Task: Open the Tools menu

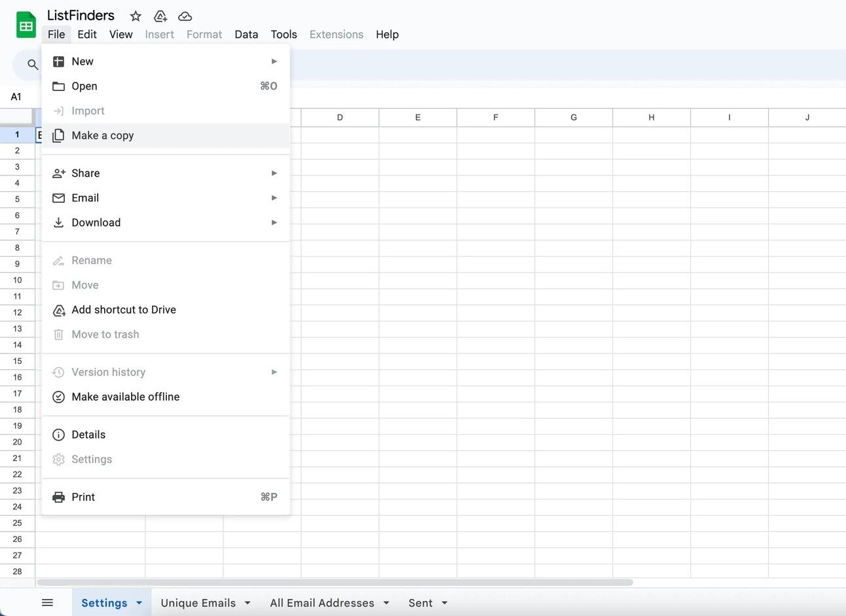Action: pyautogui.click(x=284, y=35)
